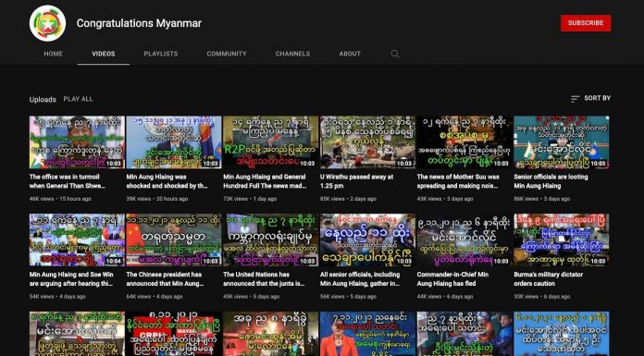The image size is (644, 356).
Task: Click '86K views • 3 days ago' metadata
Action: [x=541, y=199]
